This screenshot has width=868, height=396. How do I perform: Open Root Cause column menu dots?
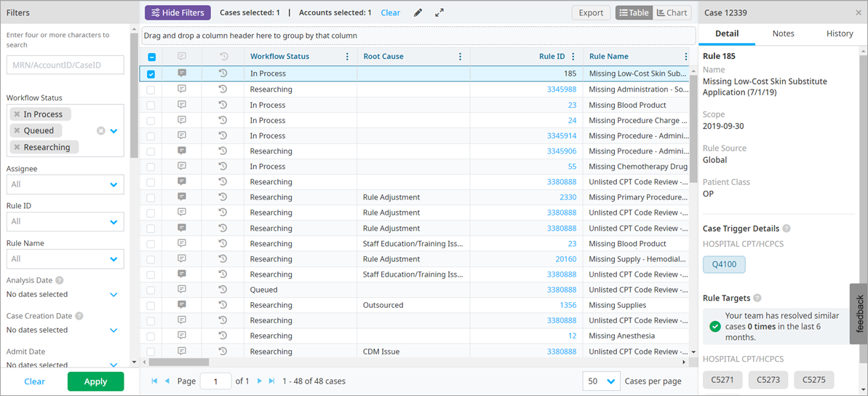[x=460, y=57]
